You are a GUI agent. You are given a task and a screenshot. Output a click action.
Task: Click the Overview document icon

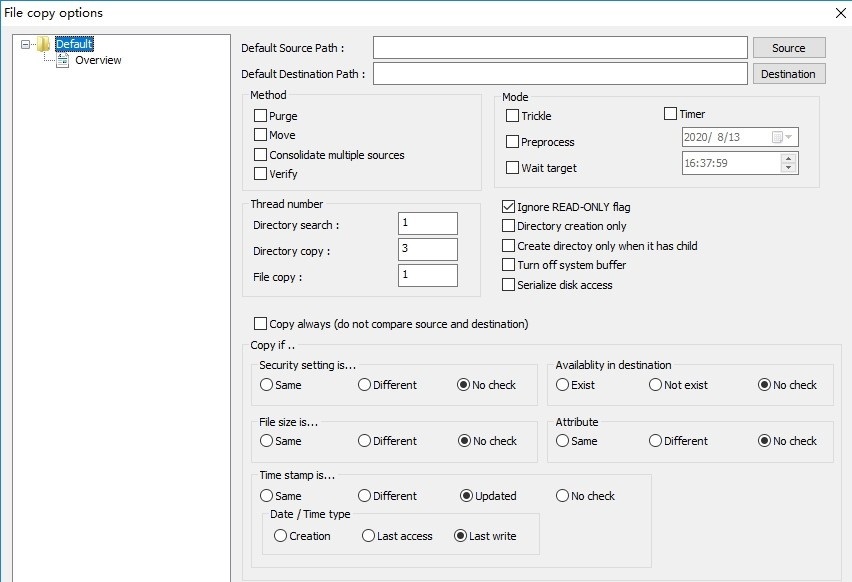click(x=62, y=60)
